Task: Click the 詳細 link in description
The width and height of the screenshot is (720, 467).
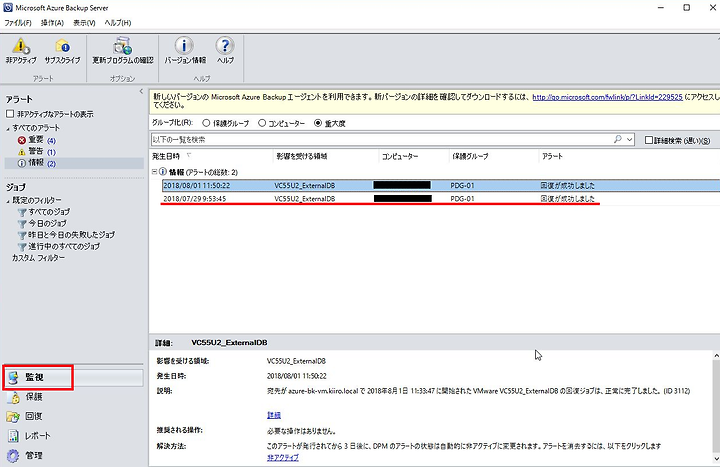Action: tap(274, 415)
